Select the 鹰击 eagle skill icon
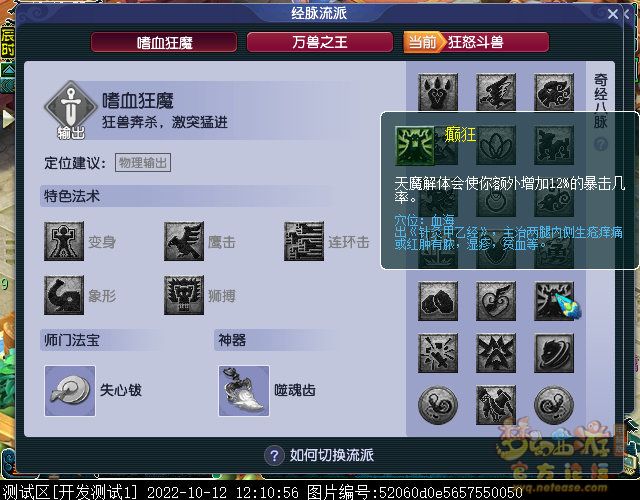This screenshot has width=640, height=500. coord(184,241)
